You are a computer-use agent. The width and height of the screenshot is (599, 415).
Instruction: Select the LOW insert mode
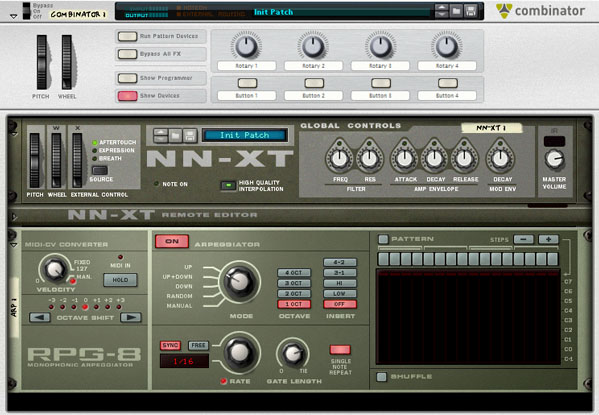click(340, 293)
